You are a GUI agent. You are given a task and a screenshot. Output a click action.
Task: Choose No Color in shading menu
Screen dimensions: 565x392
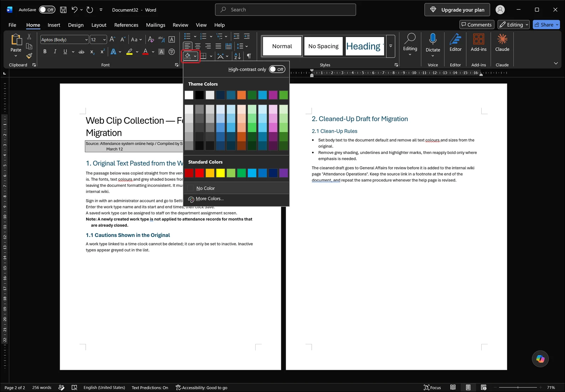click(x=236, y=188)
